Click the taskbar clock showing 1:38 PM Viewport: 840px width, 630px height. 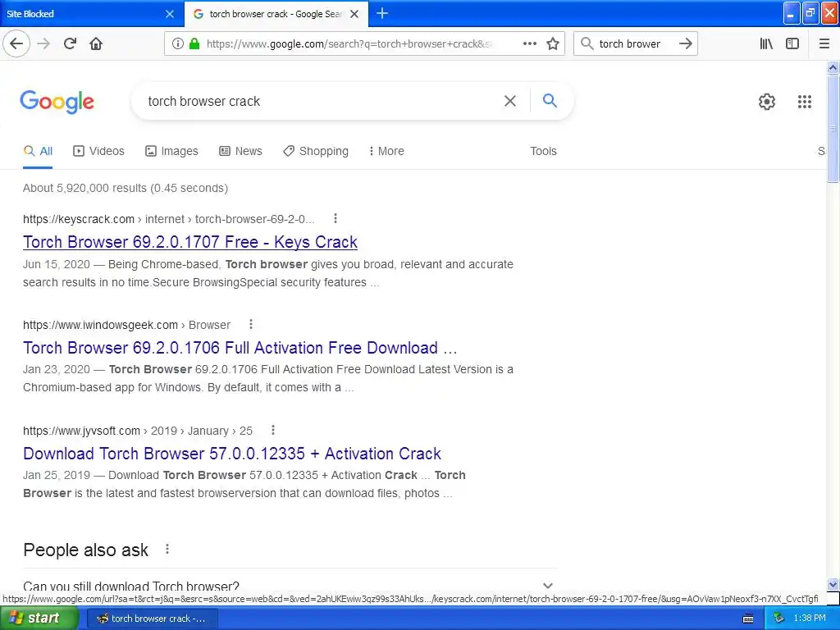point(810,619)
